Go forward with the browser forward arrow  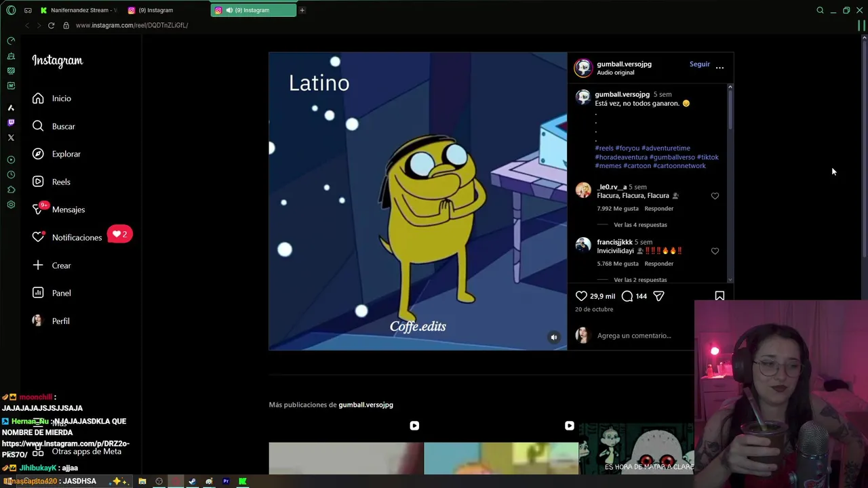pyautogui.click(x=39, y=25)
